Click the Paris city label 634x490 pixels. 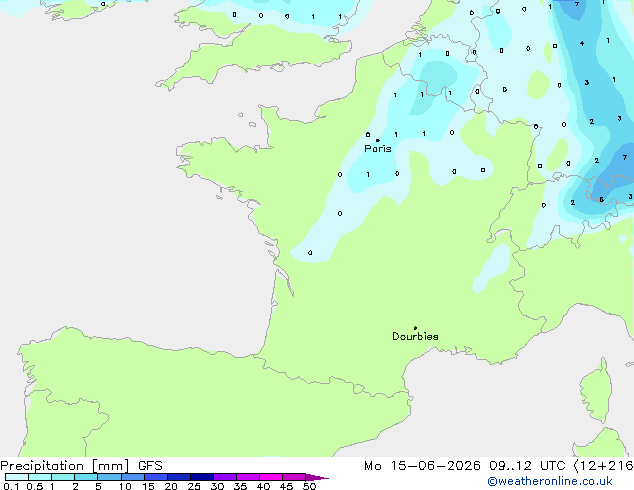378,149
